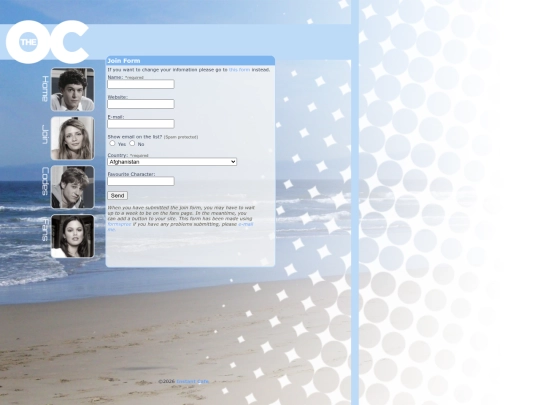Screen dimensions: 540x405
Task: Click the Codes vertical menu label
Action: [x=45, y=181]
